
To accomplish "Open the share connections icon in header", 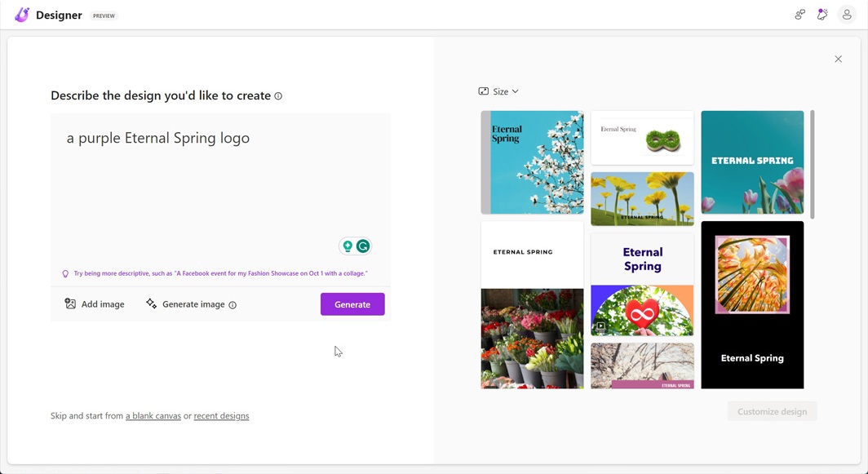I will click(799, 15).
